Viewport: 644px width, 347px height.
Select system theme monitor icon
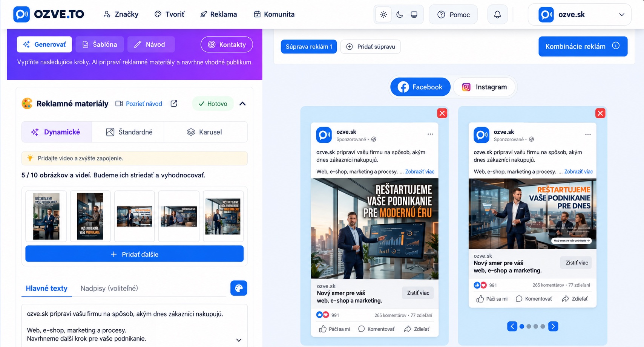[x=414, y=15]
